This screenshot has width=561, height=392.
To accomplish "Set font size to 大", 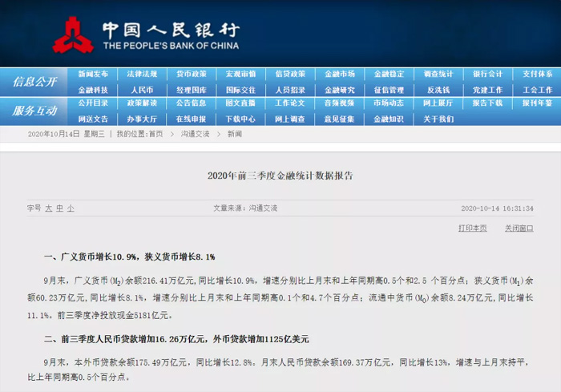I will coord(49,208).
